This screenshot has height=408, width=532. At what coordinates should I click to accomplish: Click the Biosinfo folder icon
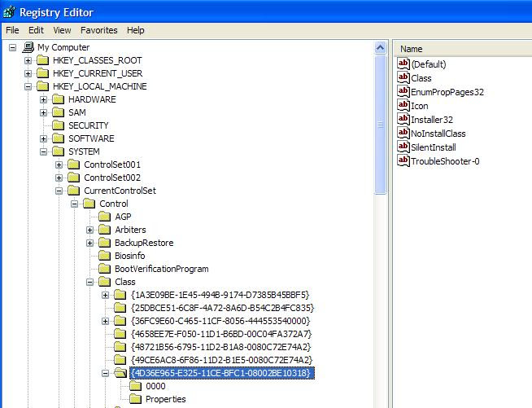[x=104, y=256]
